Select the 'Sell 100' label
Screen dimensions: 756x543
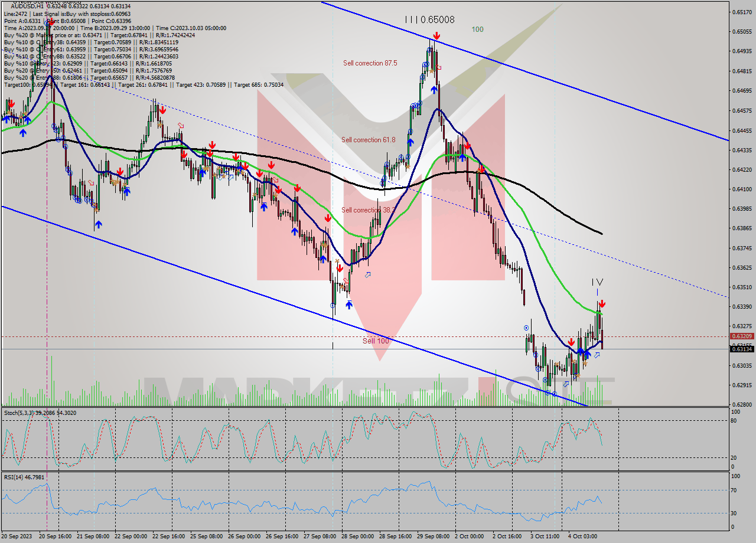(376, 341)
